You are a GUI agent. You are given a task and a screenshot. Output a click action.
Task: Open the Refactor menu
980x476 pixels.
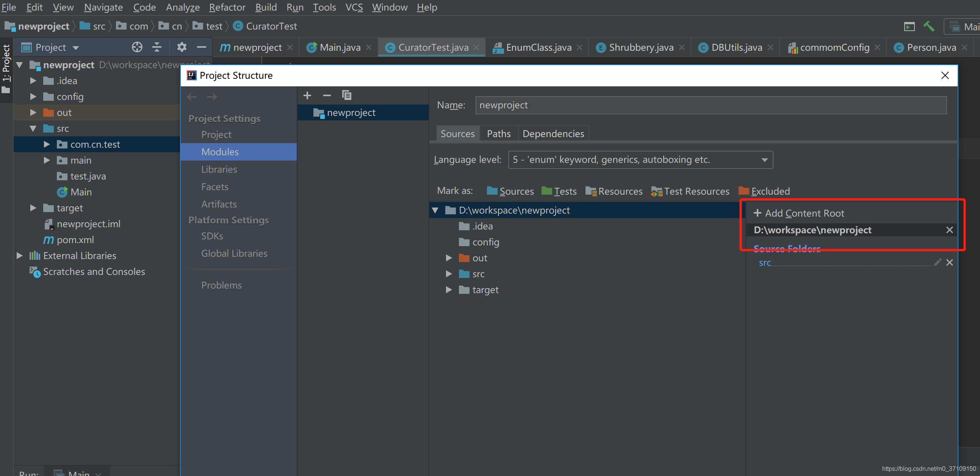(x=227, y=7)
